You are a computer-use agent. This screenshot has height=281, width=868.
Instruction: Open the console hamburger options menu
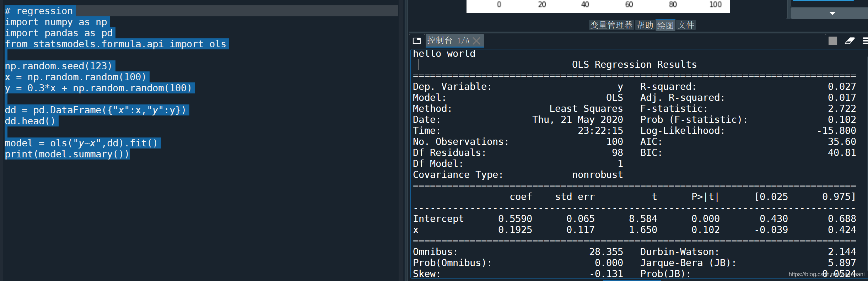[x=866, y=41]
